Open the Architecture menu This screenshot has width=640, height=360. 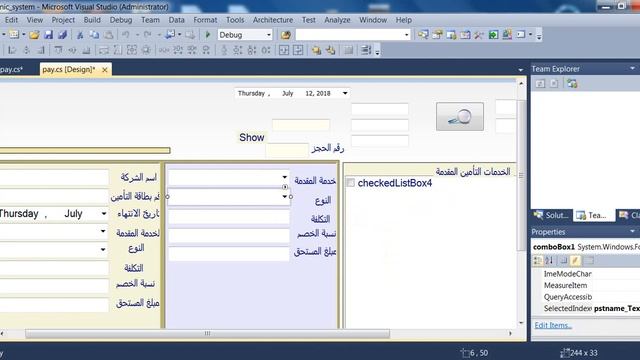click(273, 20)
